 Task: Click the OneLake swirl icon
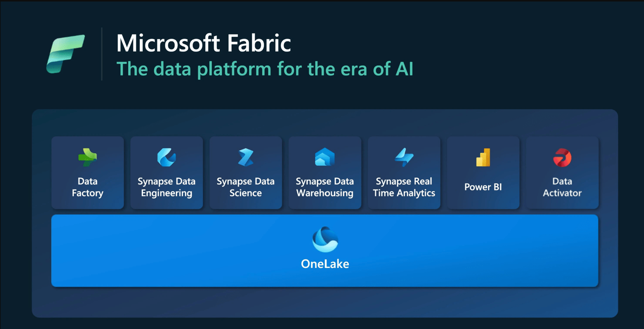pyautogui.click(x=325, y=239)
